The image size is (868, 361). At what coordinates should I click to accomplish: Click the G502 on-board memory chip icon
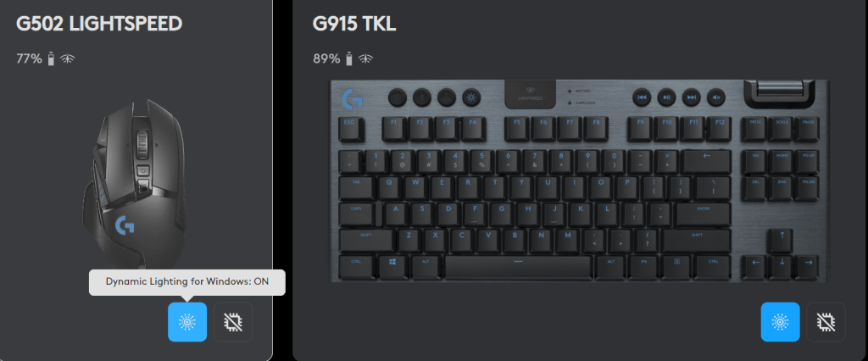tap(233, 322)
